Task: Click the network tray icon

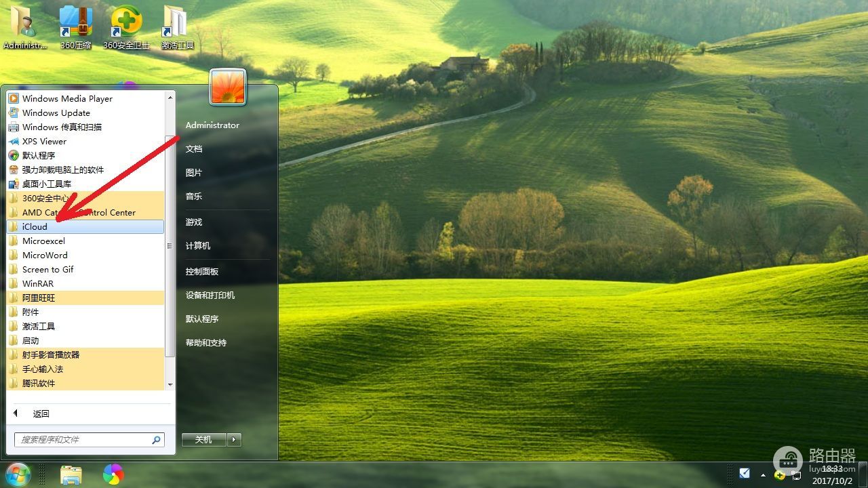Action: tap(797, 474)
